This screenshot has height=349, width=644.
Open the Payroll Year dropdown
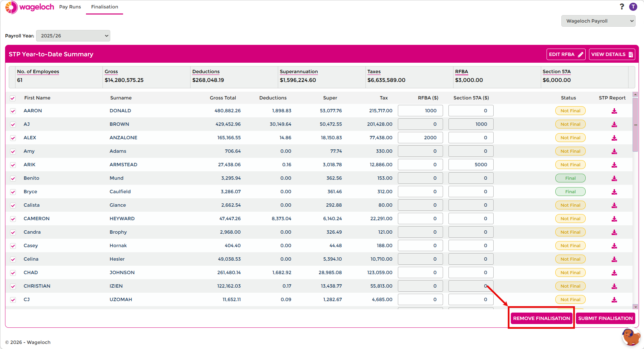pyautogui.click(x=73, y=36)
